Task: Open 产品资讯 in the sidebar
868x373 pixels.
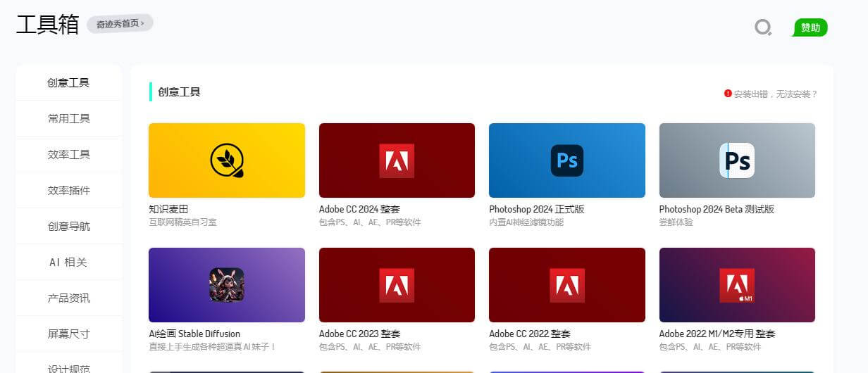Action: [68, 298]
